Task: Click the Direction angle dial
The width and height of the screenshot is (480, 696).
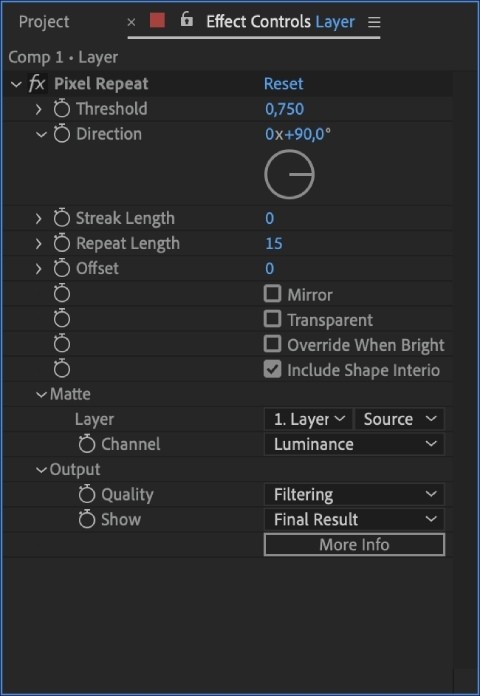Action: tap(290, 174)
